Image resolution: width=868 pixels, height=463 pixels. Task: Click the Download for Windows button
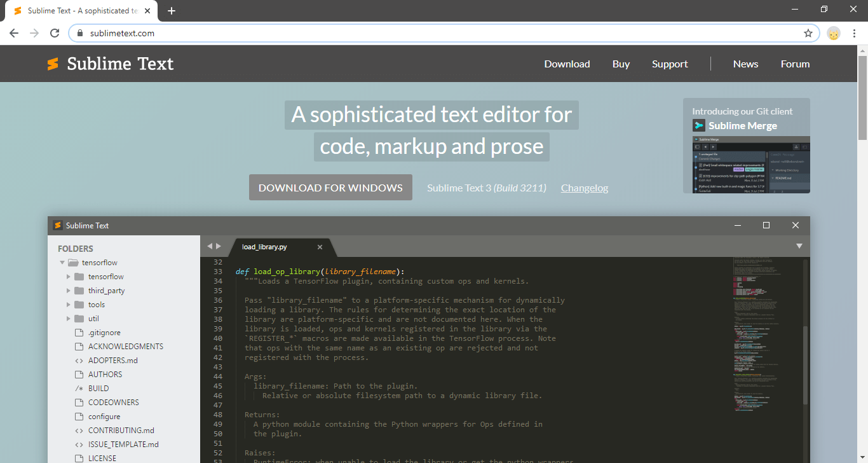330,188
